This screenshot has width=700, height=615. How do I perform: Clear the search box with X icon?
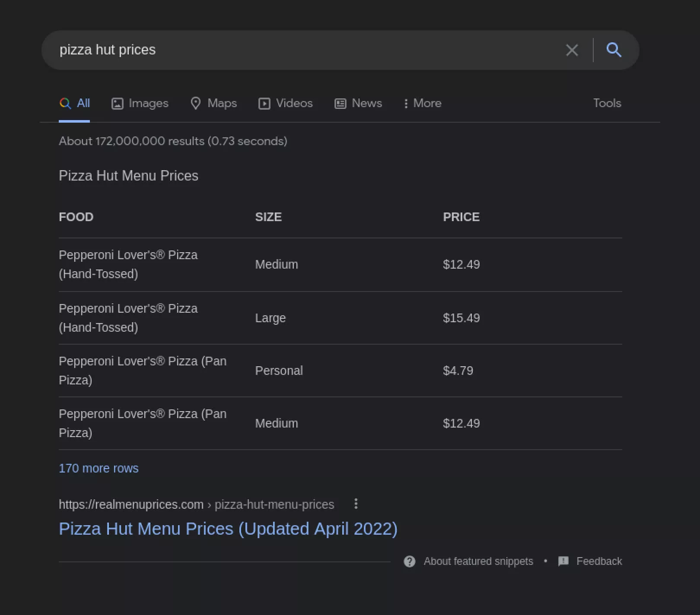pos(572,50)
